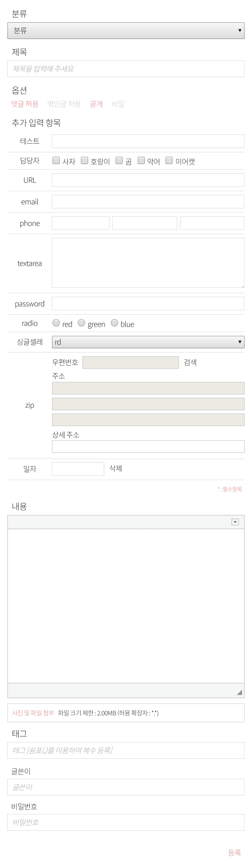Select the red radio button
This screenshot has width=252, height=868.
(x=56, y=323)
